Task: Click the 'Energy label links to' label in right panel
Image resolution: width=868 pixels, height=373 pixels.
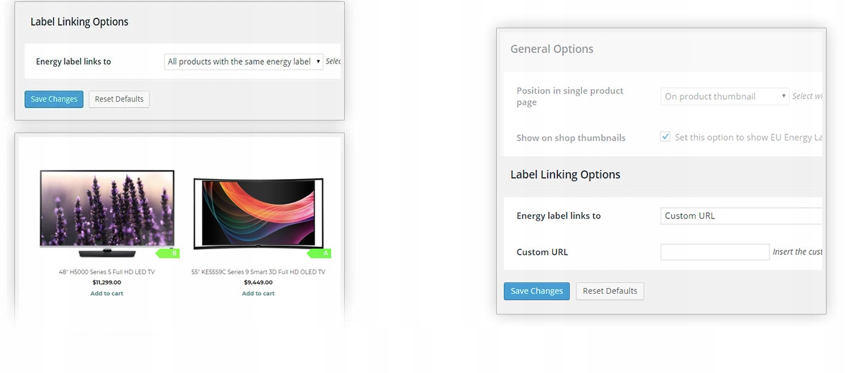Action: pos(558,215)
